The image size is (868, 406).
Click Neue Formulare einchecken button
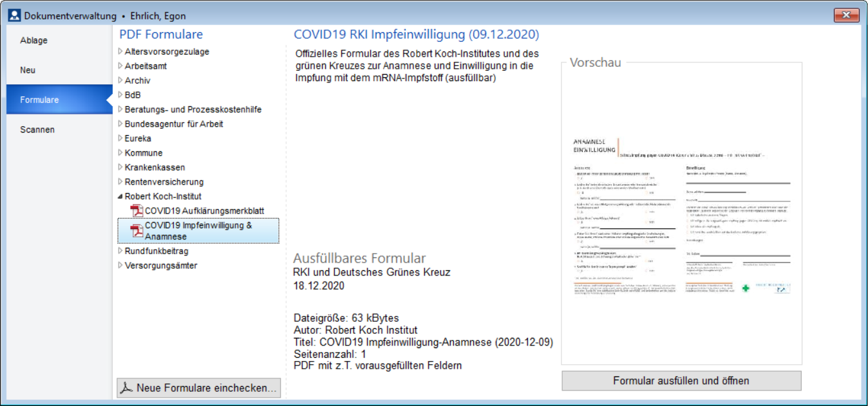[198, 388]
